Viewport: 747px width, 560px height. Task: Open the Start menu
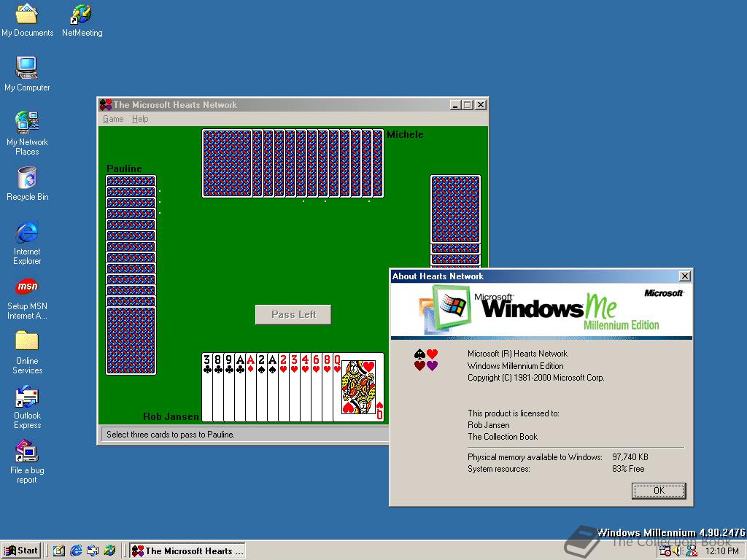21,551
